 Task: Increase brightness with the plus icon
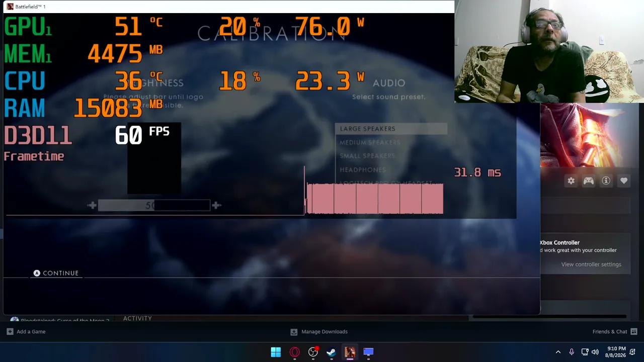tap(216, 205)
